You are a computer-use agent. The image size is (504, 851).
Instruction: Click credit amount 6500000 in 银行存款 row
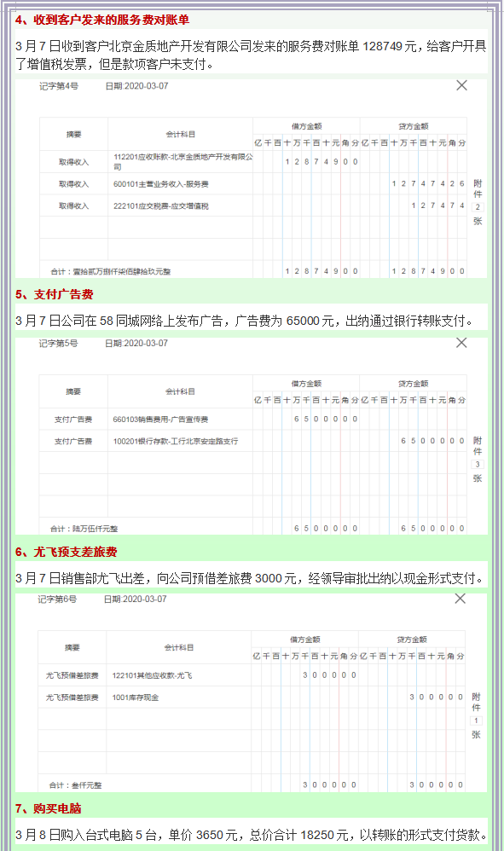point(432,441)
